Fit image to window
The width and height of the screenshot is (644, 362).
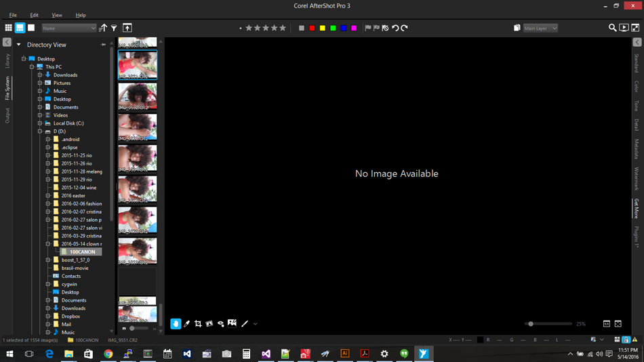(x=618, y=324)
